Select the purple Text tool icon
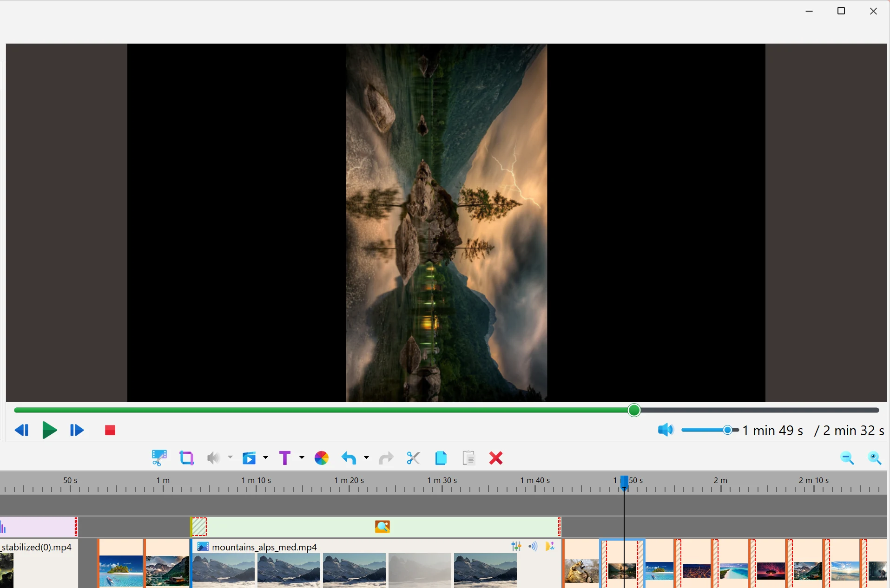The image size is (890, 588). coord(285,458)
